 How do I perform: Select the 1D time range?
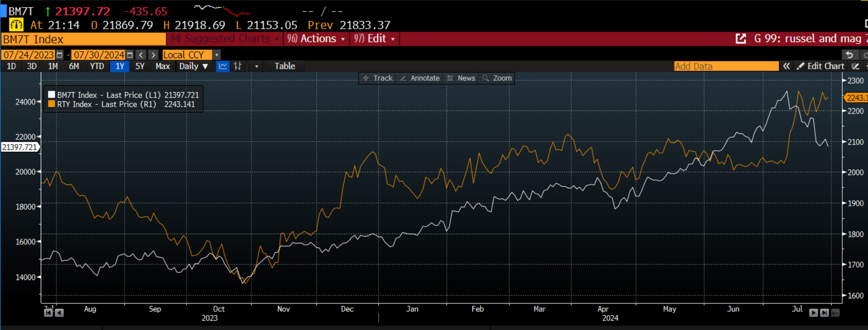point(11,66)
